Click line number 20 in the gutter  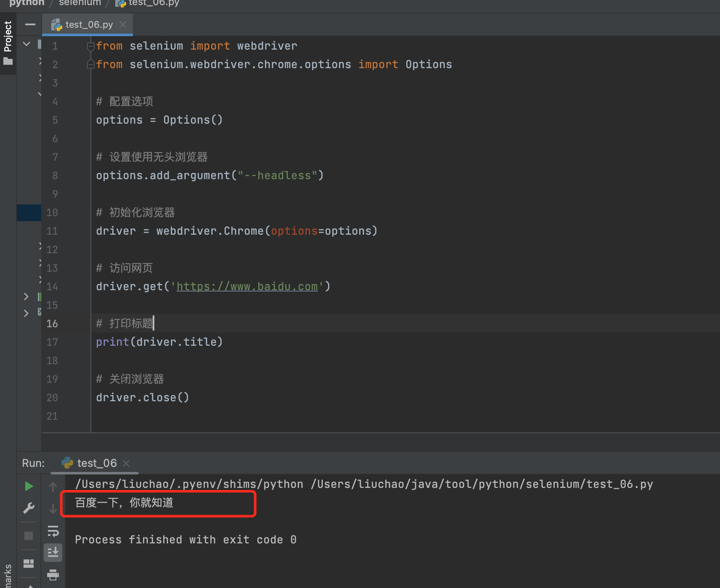click(52, 397)
